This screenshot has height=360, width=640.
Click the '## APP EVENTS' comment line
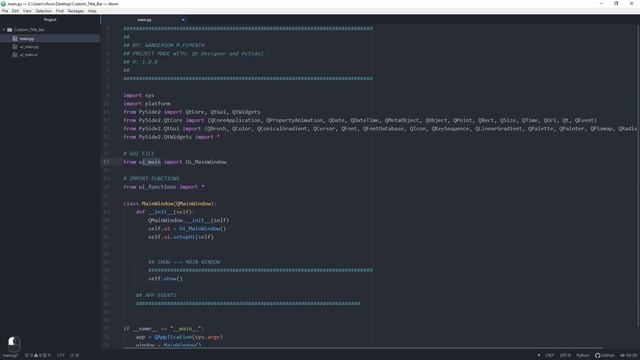coord(156,295)
